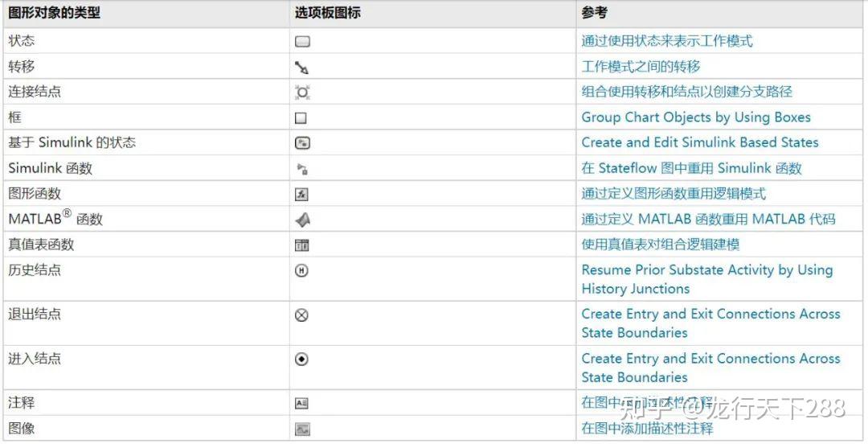Click the 参考 column header
The height and width of the screenshot is (444, 868).
595,13
